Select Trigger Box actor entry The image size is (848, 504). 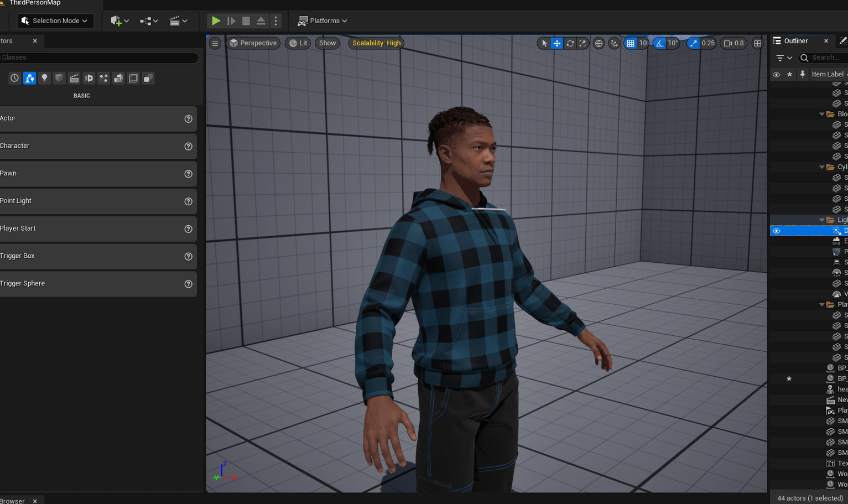tap(98, 256)
